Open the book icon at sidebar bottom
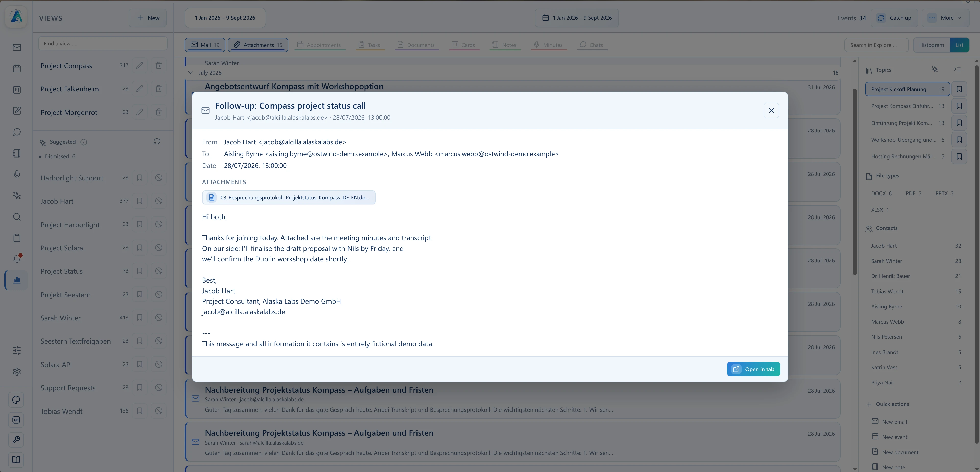Image resolution: width=980 pixels, height=472 pixels. (x=16, y=460)
